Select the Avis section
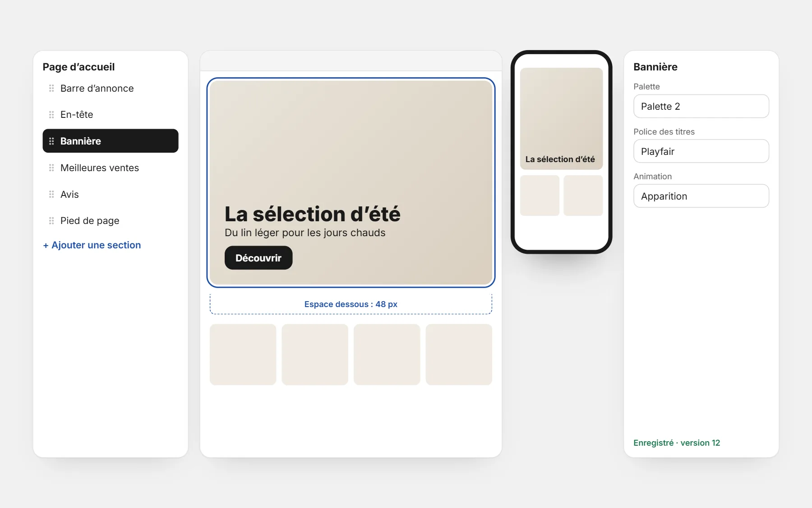This screenshot has width=812, height=508. pos(111,195)
